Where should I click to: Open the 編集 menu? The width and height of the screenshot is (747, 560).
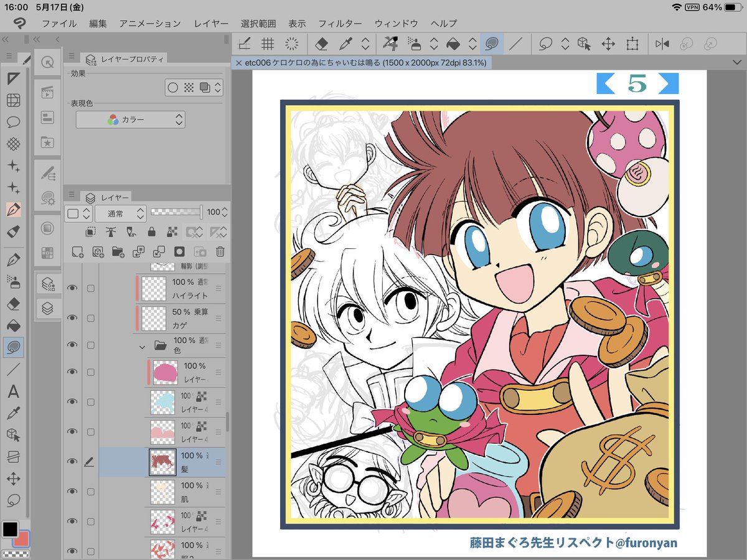point(98,24)
